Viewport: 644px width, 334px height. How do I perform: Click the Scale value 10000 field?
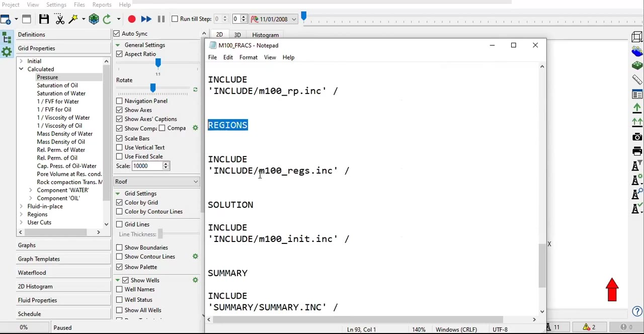(x=146, y=166)
